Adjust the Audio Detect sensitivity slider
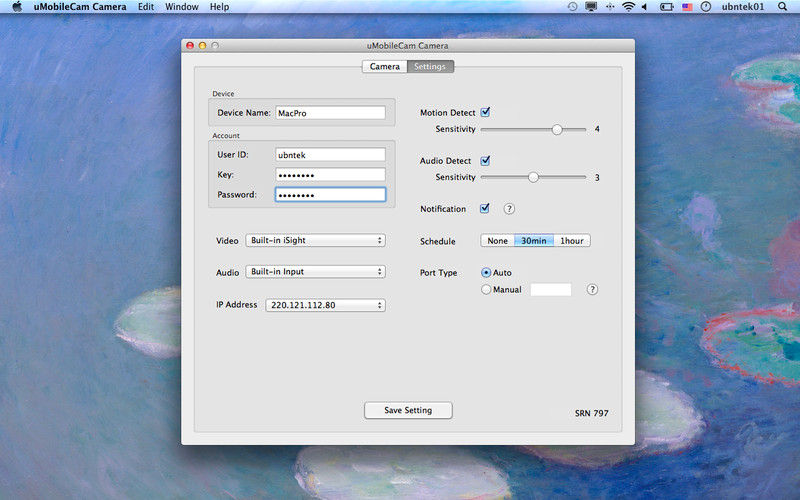This screenshot has height=500, width=800. pyautogui.click(x=533, y=177)
